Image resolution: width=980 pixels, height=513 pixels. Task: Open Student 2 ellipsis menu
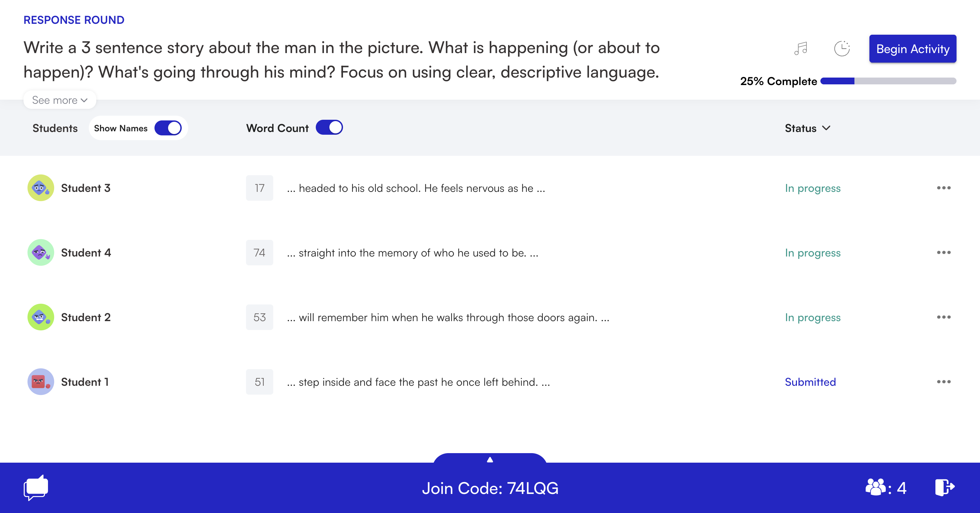(x=944, y=317)
